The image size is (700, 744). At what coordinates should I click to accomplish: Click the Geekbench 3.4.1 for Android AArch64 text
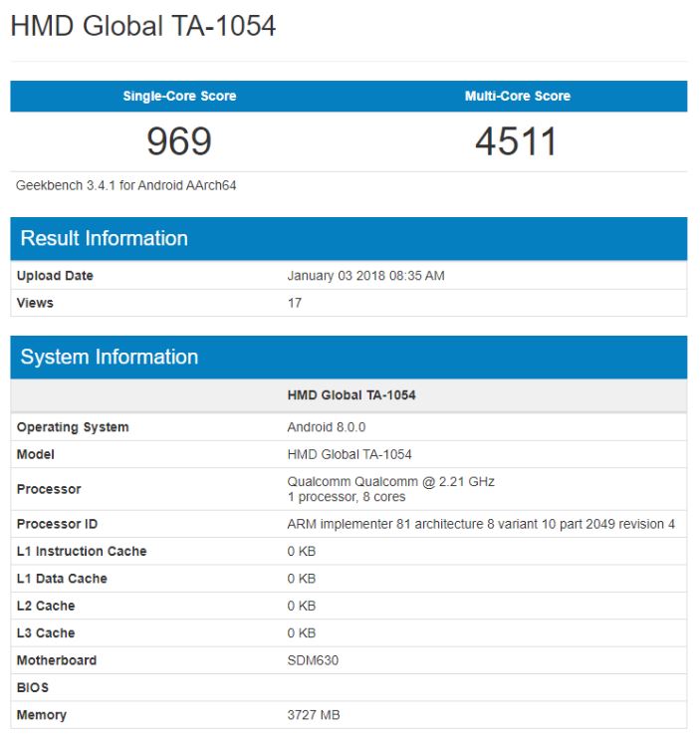click(x=125, y=185)
